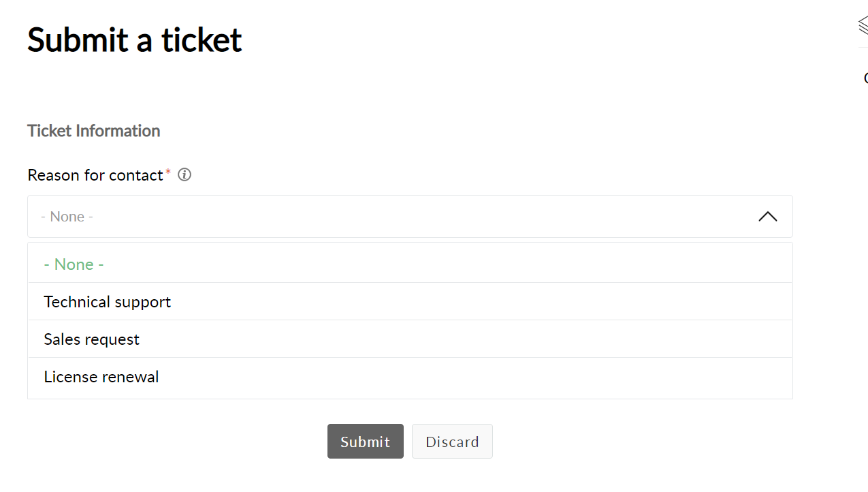
Task: Select the Sales request option
Action: [91, 339]
